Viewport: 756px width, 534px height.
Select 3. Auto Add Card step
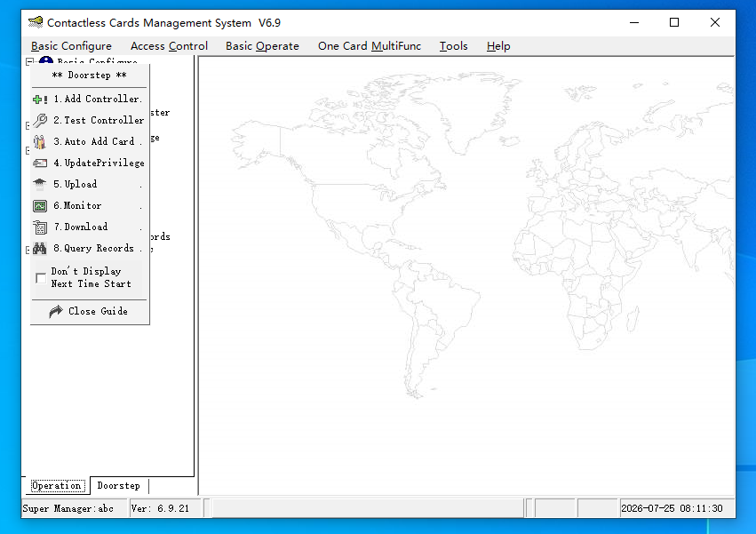tap(90, 142)
